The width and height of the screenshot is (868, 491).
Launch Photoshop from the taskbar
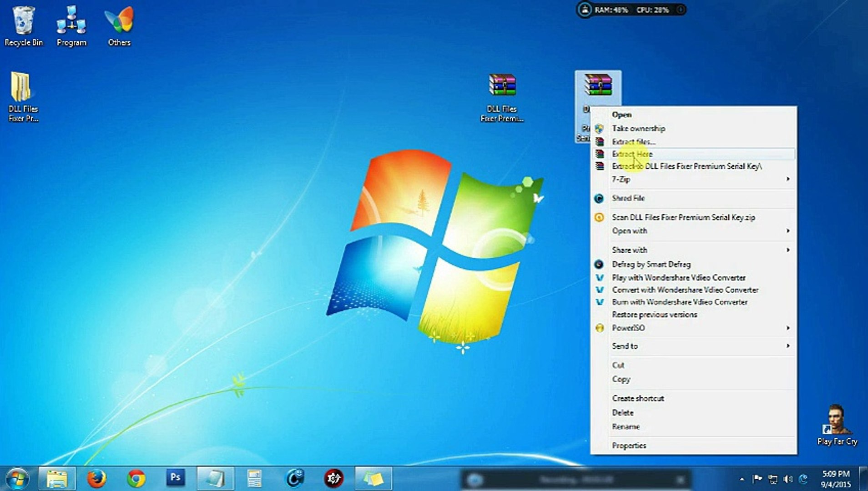(176, 477)
